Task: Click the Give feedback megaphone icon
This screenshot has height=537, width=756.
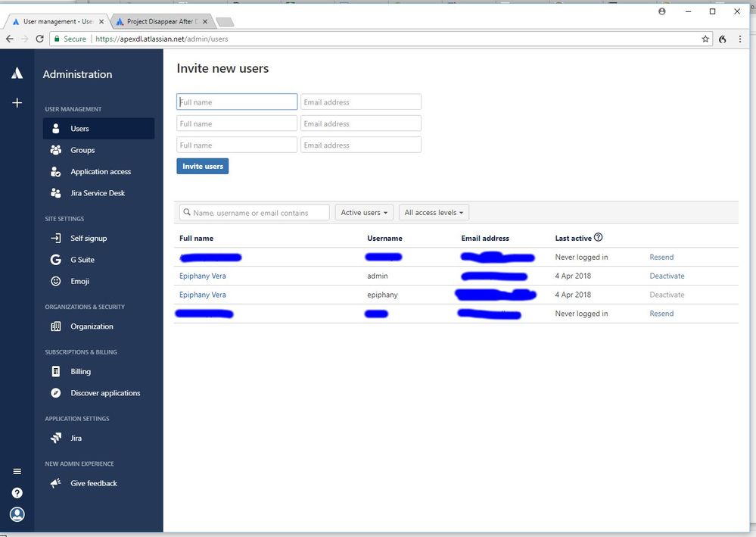Action: click(x=56, y=483)
